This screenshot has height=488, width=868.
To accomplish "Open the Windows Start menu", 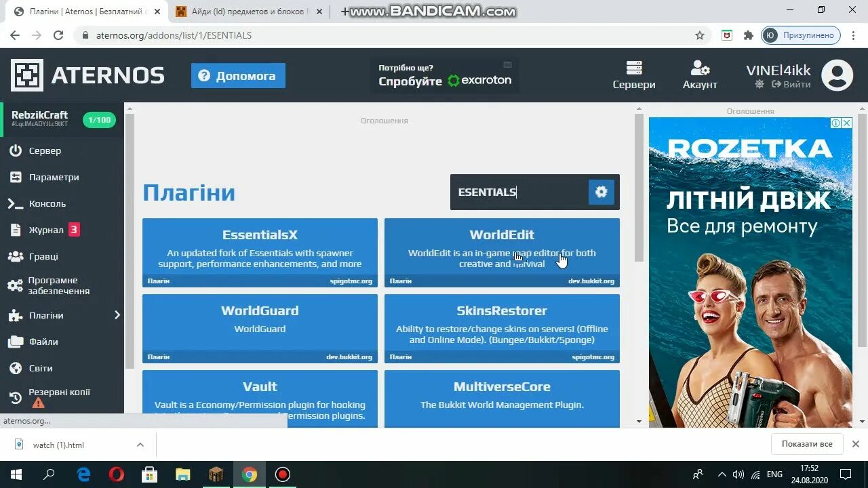I will pyautogui.click(x=16, y=474).
